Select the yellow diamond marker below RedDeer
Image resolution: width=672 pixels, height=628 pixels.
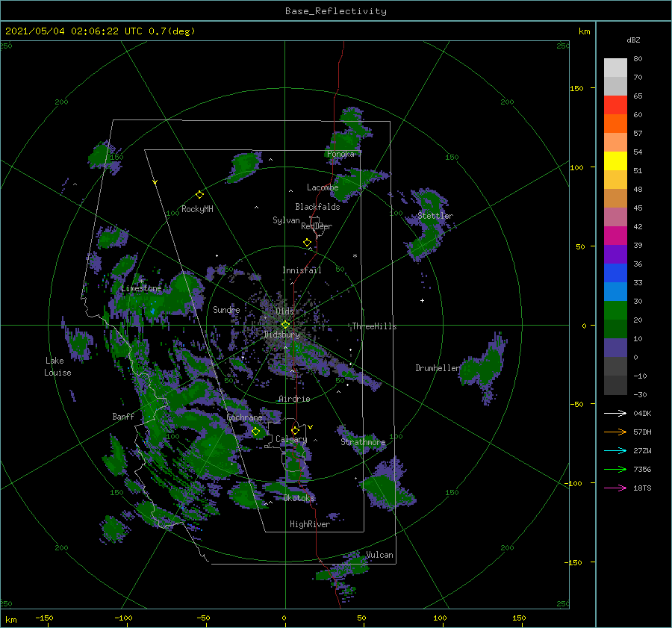coord(307,243)
